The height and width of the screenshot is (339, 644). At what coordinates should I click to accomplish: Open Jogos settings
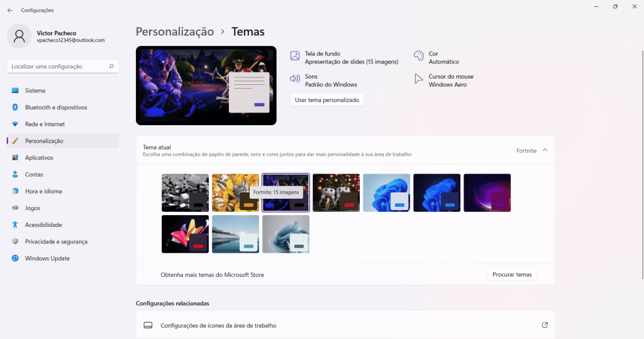[63, 208]
